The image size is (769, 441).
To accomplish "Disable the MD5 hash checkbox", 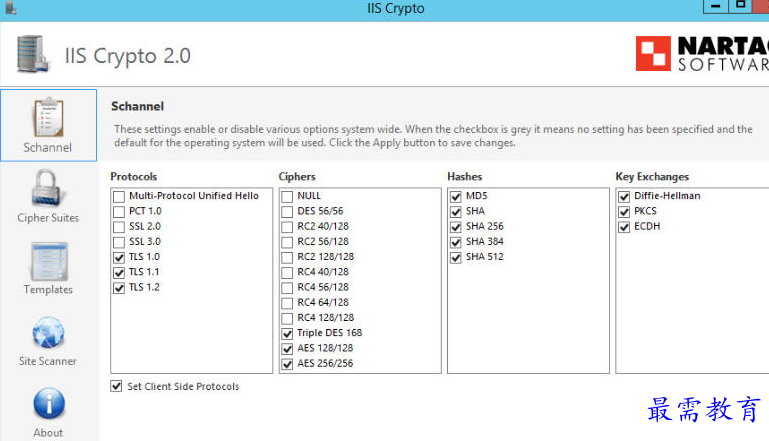I will (x=456, y=197).
